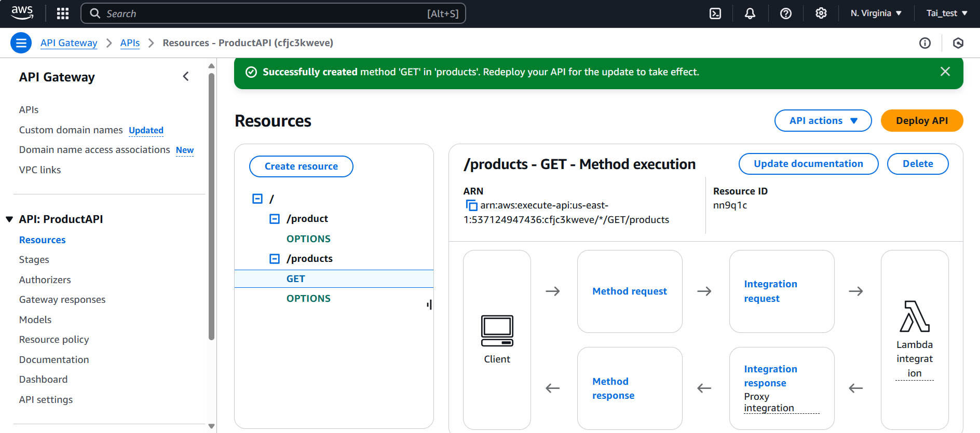Select the /products resource
This screenshot has width=980, height=433.
[309, 259]
